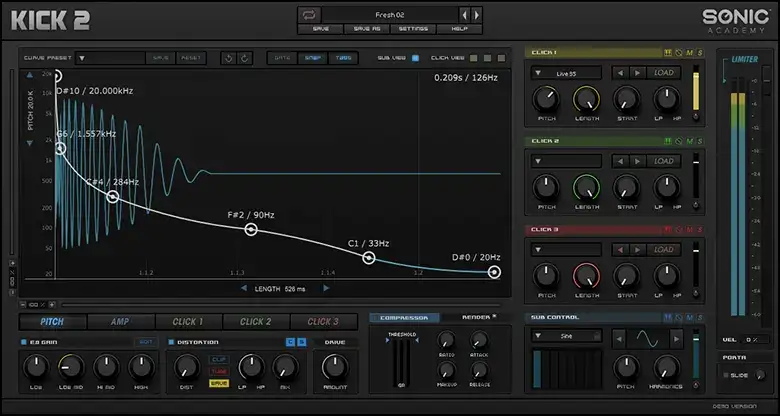Viewport: 780px width, 416px height.
Task: Switch to the Click 1 tab
Action: [x=188, y=322]
